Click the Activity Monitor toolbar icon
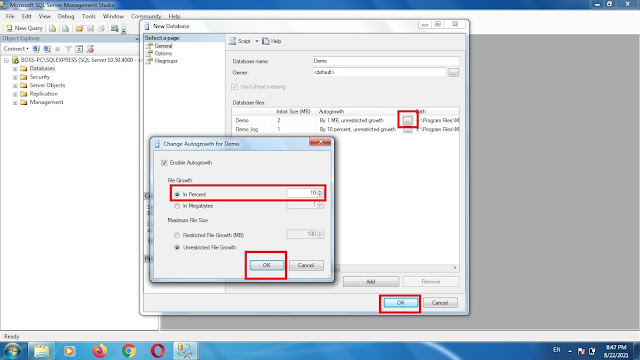The image size is (640, 360). point(115,28)
